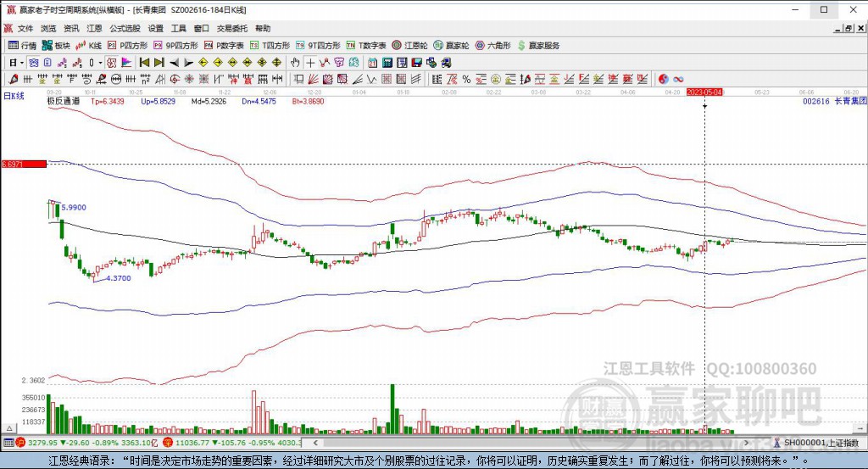Image resolution: width=868 pixels, height=469 pixels.
Task: Select the circular target drawing tool
Action: pos(174,79)
